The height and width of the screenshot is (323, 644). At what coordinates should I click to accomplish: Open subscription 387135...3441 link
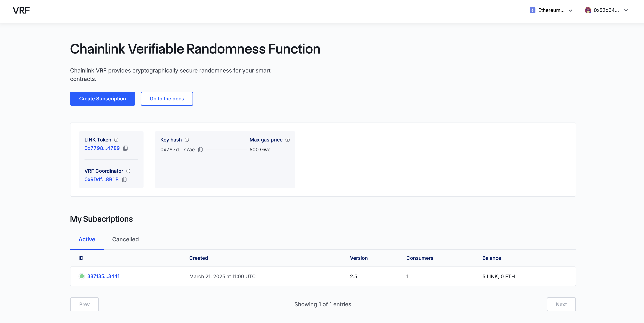(x=103, y=276)
